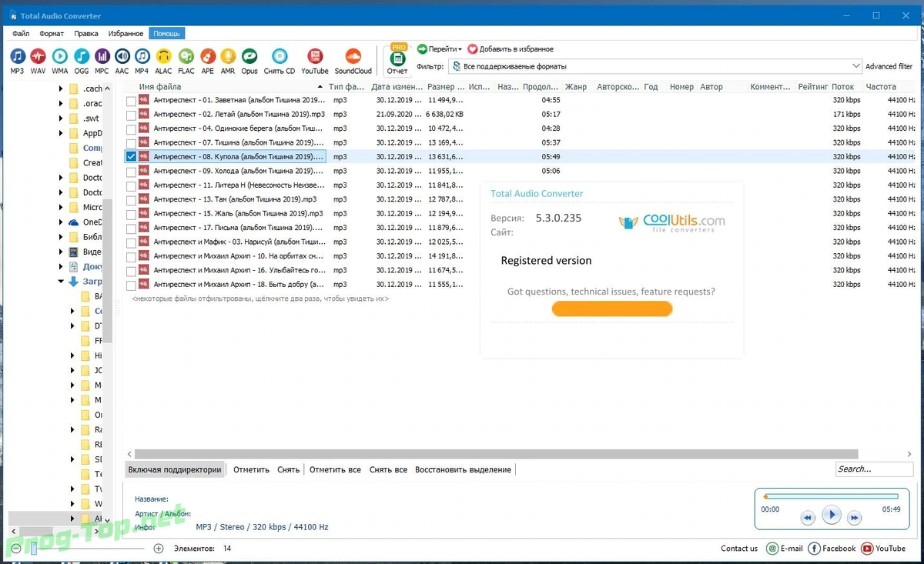
Task: Check the box for 07. Тишина file
Action: (x=131, y=143)
